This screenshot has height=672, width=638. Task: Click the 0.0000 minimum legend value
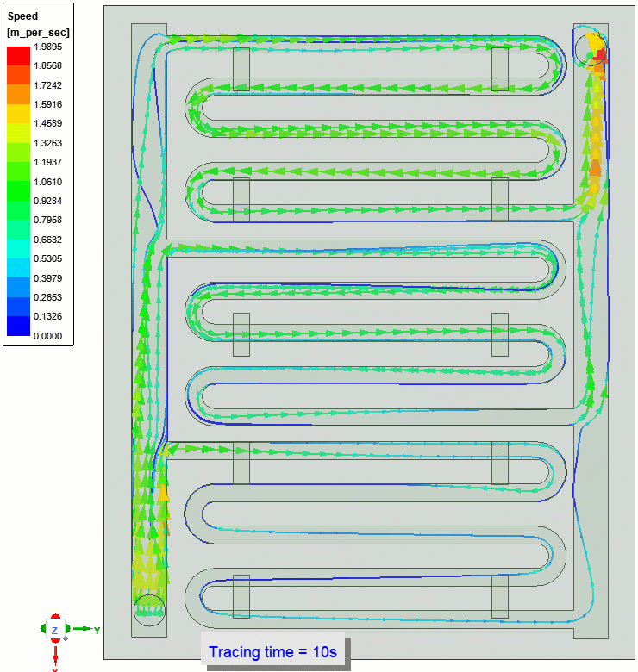[47, 336]
